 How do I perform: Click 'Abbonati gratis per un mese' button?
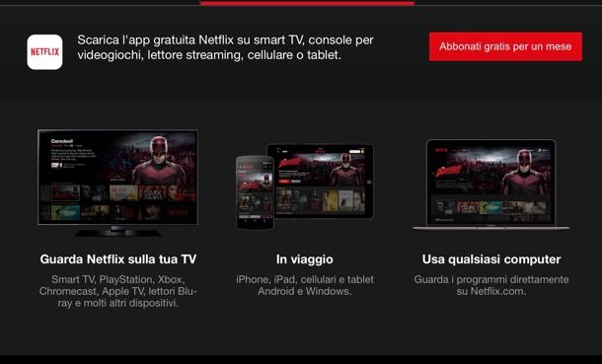tap(505, 46)
